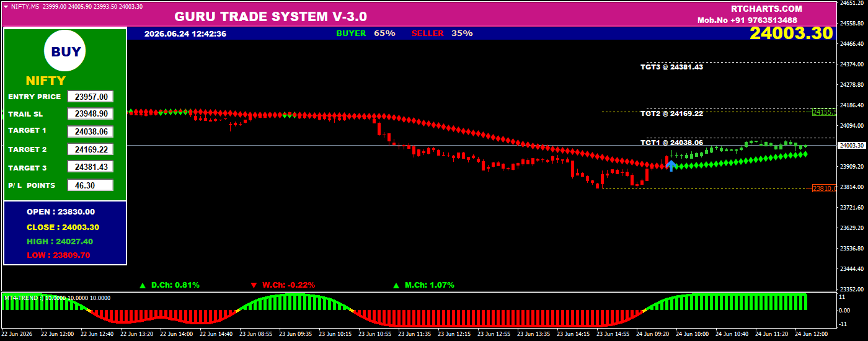Click the TGT3 @ 24381.43 label
The width and height of the screenshot is (868, 341).
click(671, 67)
